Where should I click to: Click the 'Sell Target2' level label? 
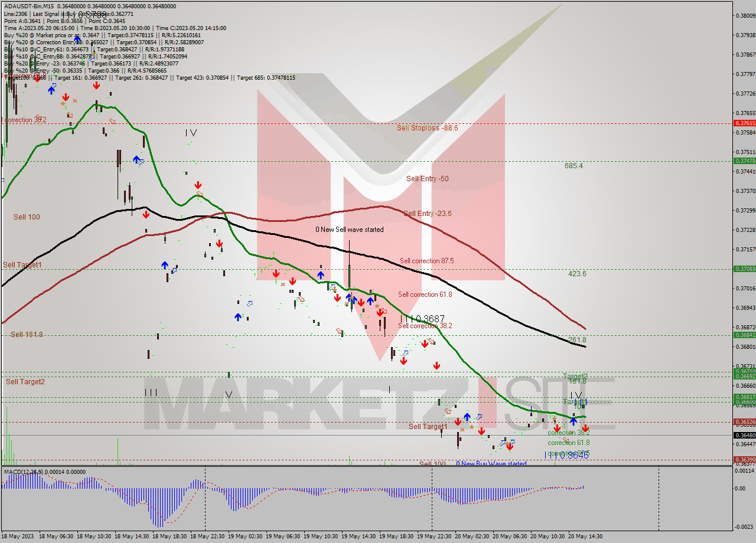(25, 381)
